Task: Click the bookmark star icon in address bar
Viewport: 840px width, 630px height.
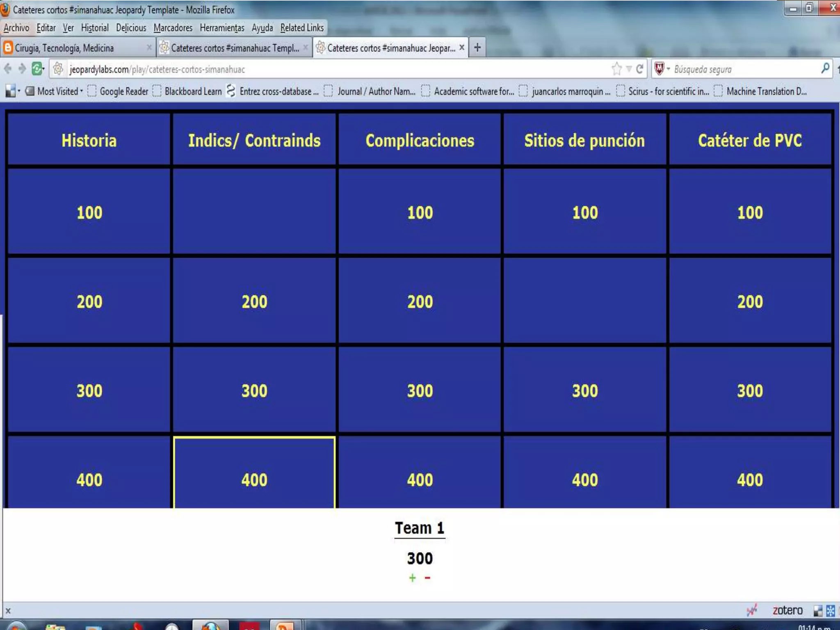Action: tap(616, 69)
